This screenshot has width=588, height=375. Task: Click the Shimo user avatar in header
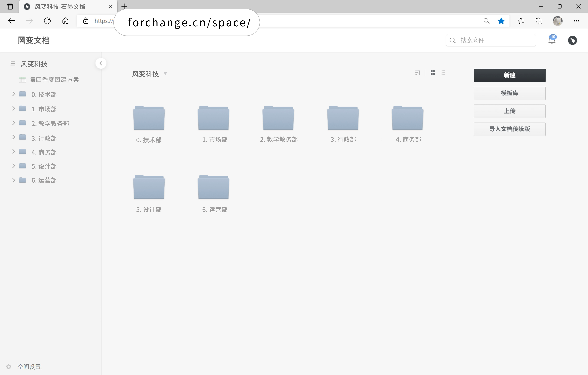coord(572,40)
